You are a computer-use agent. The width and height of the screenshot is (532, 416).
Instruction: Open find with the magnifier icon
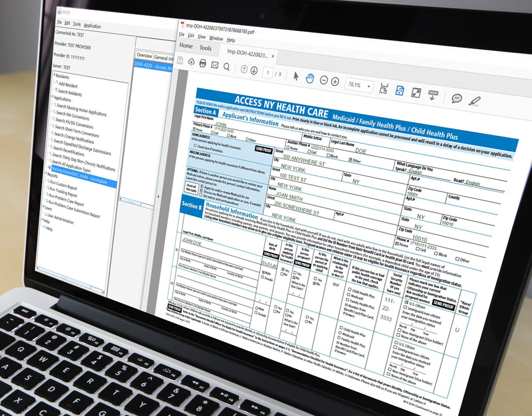(x=227, y=67)
